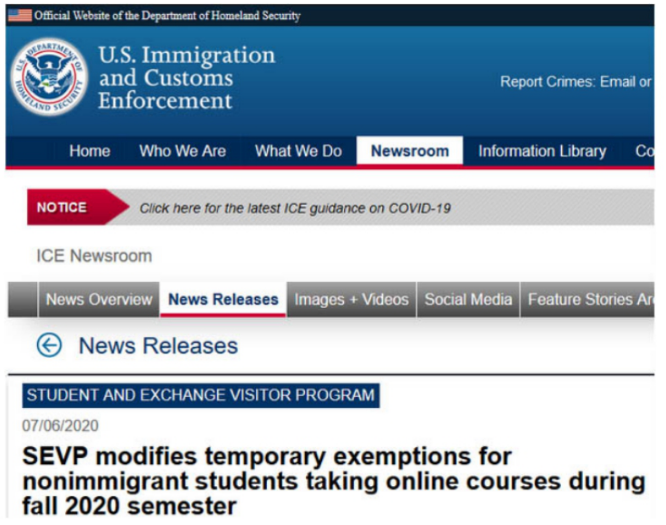Open the Information Library menu
This screenshot has height=525, width=666.
click(x=542, y=151)
